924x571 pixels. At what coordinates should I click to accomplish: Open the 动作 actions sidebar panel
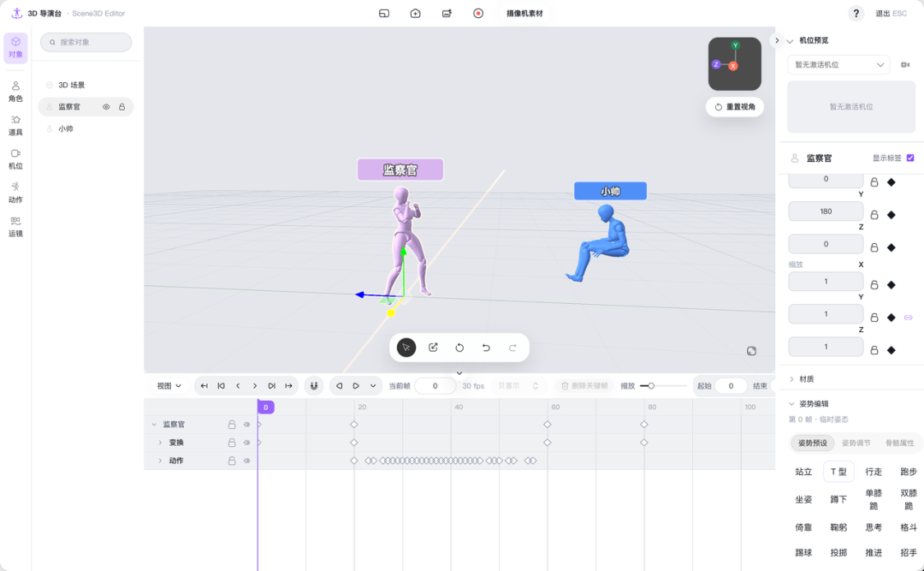15,193
